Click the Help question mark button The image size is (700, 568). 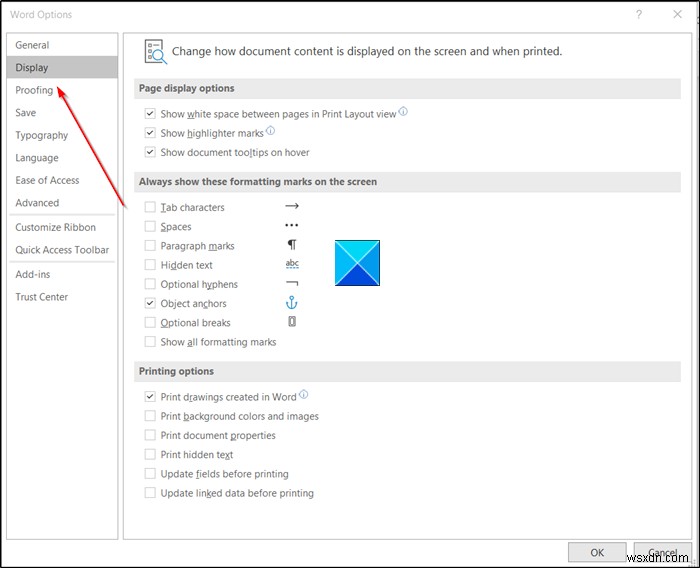point(639,14)
